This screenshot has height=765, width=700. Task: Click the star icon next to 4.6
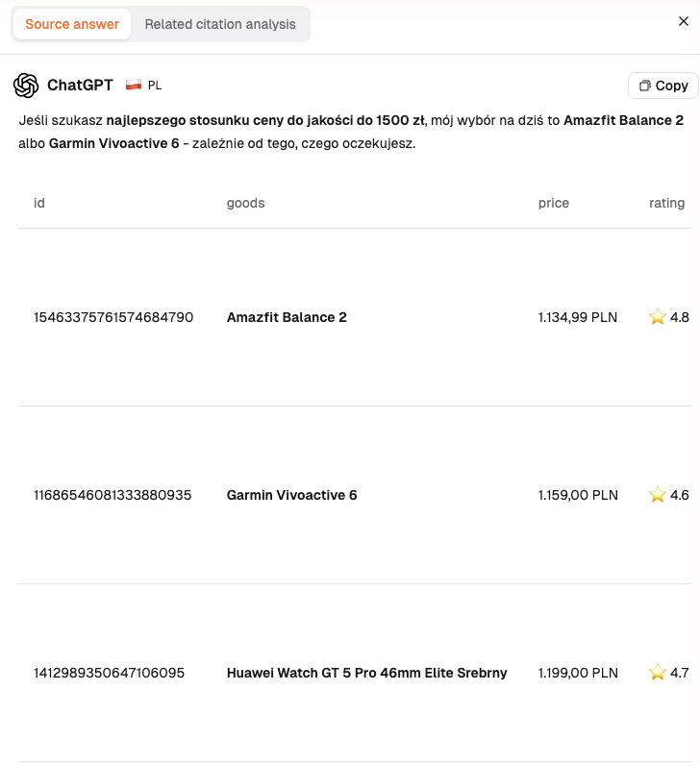[x=658, y=494]
